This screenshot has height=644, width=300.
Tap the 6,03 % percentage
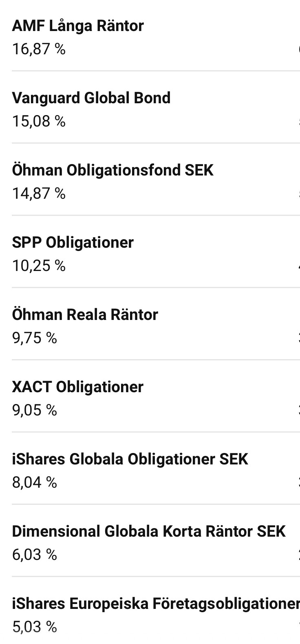[x=35, y=555]
